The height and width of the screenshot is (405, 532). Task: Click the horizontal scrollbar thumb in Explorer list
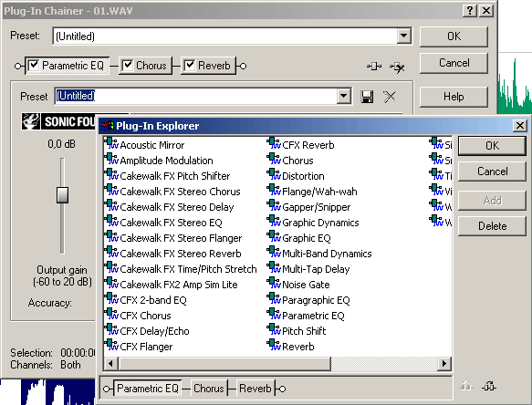tap(224, 364)
